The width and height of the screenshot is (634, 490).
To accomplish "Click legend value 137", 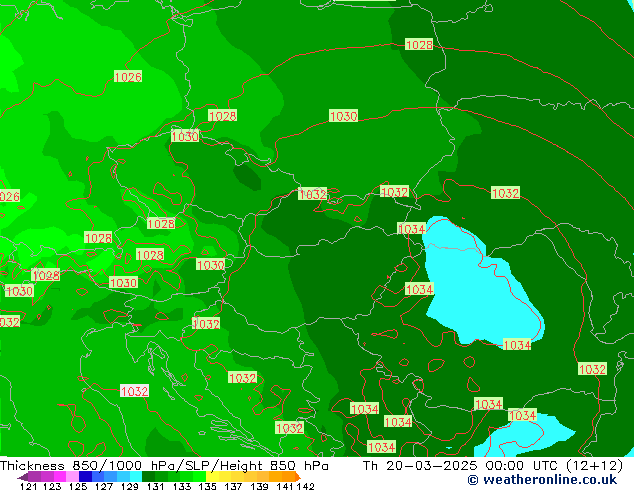I will click(x=233, y=486).
